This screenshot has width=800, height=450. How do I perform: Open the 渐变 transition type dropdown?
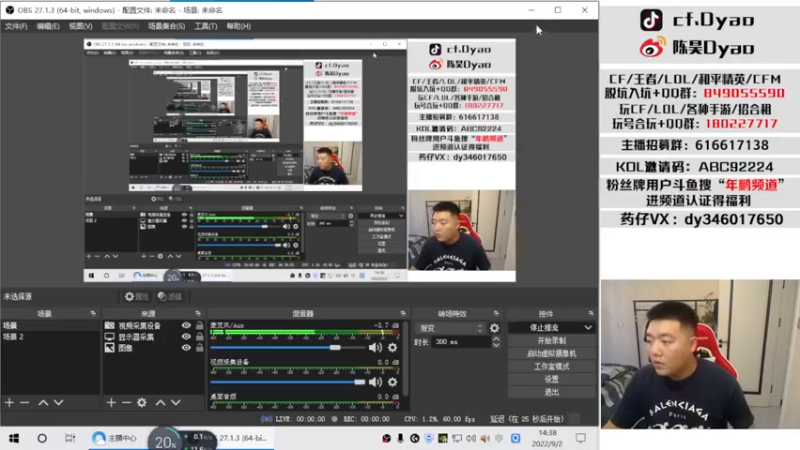click(449, 328)
